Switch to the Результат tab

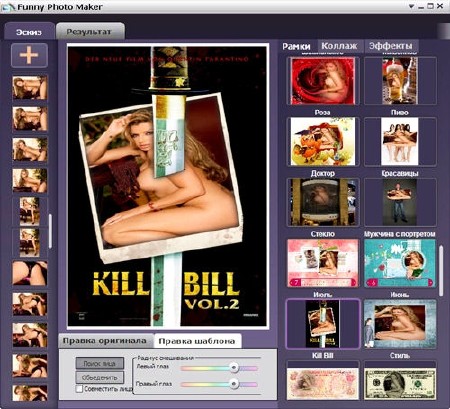[x=89, y=32]
